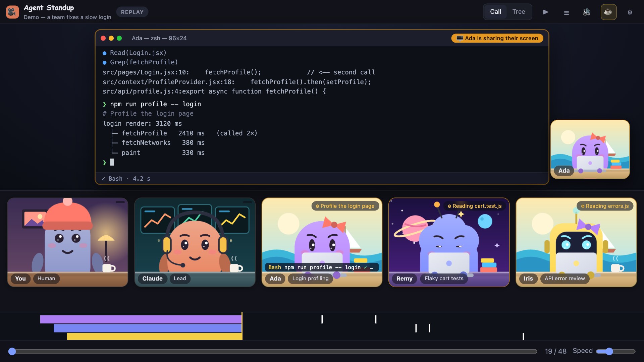Click the minimize dash on You card
Viewport: 644px width, 362px height.
click(x=120, y=202)
